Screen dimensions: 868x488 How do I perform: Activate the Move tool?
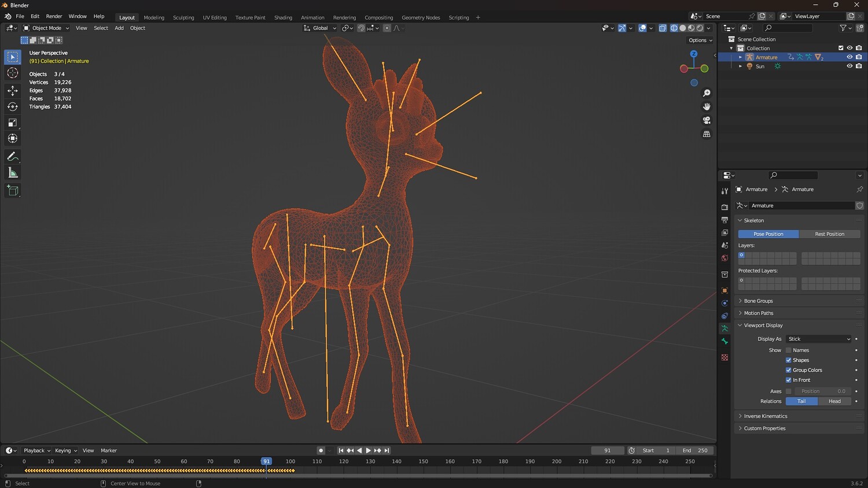click(13, 90)
